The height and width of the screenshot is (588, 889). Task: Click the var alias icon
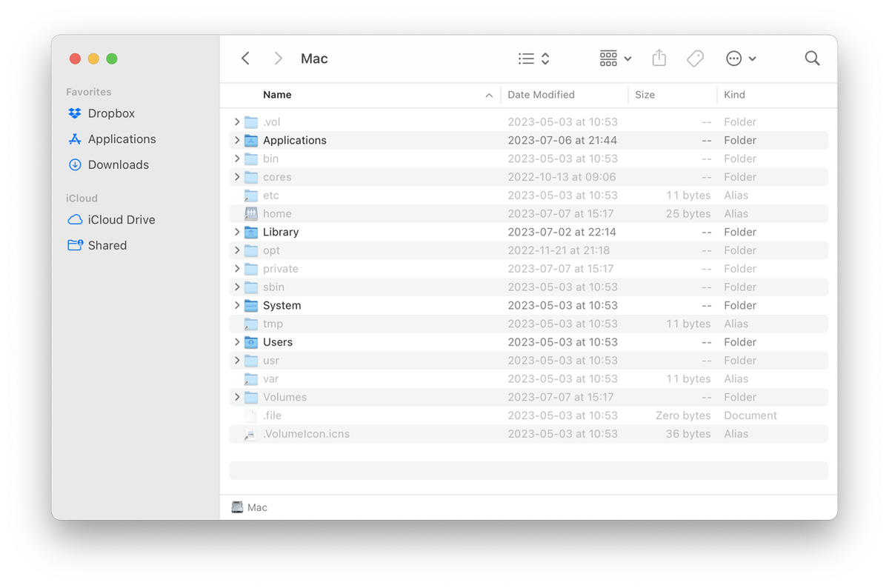click(251, 378)
